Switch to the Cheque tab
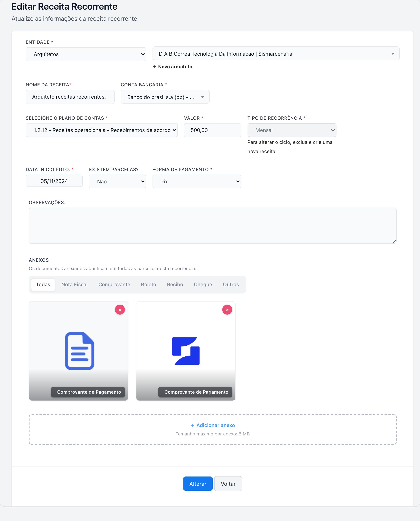 coord(203,285)
